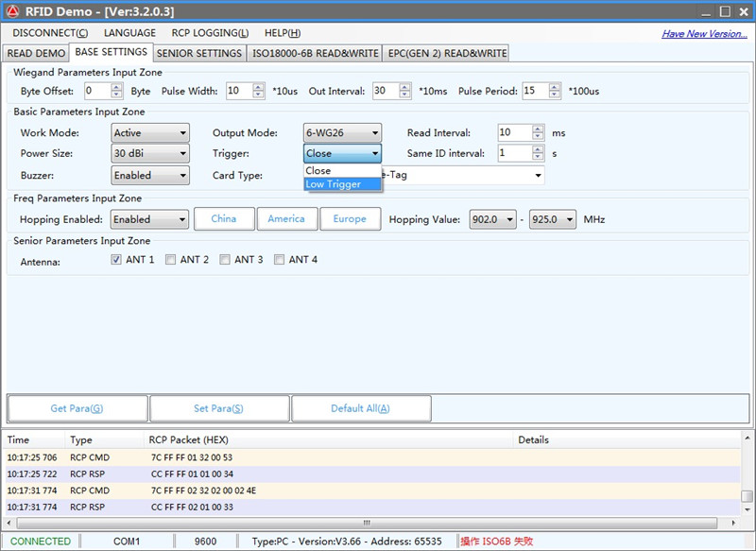Viewport: 756px width, 551px height.
Task: Enable the ANT 2 antenna checkbox
Action: (170, 259)
